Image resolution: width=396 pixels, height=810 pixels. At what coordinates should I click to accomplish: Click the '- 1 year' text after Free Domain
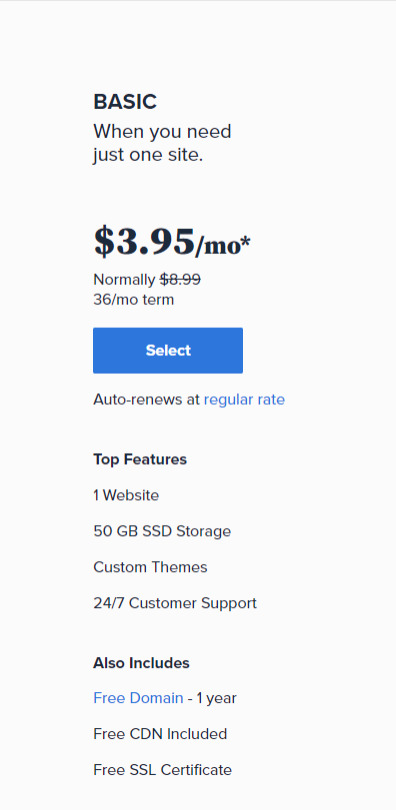(x=212, y=698)
